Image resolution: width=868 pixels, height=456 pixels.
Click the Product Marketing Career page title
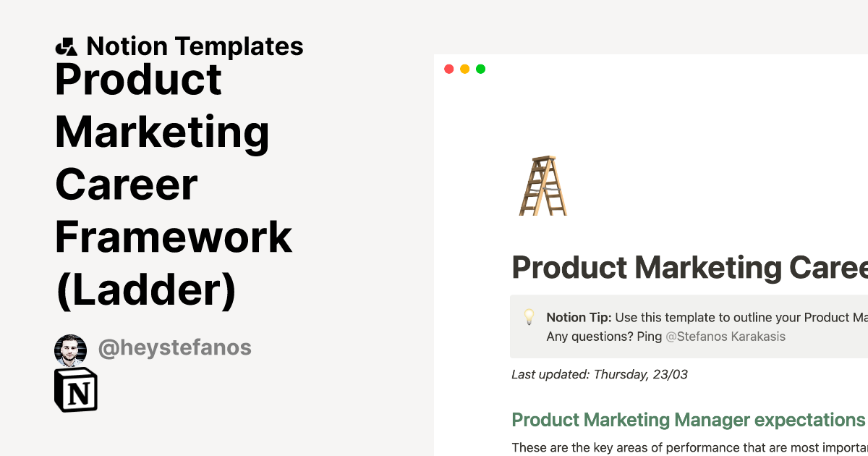tap(687, 268)
